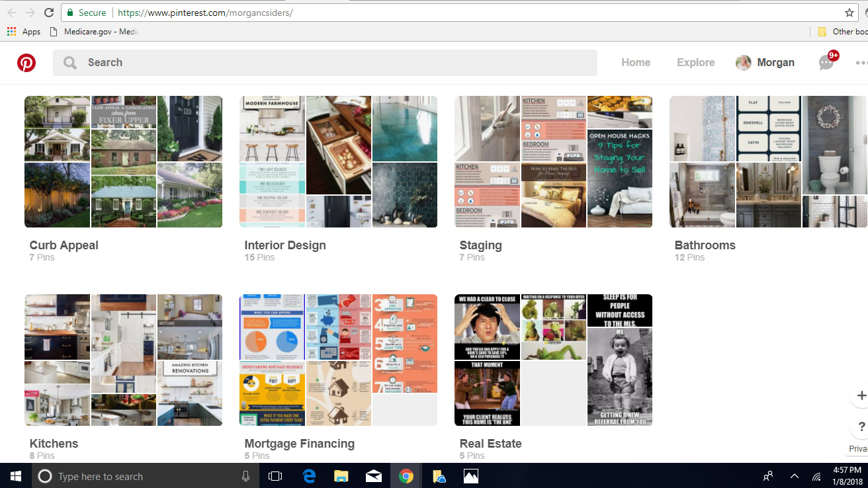The image size is (868, 488).
Task: Click the Pinterest logo icon
Action: [26, 62]
